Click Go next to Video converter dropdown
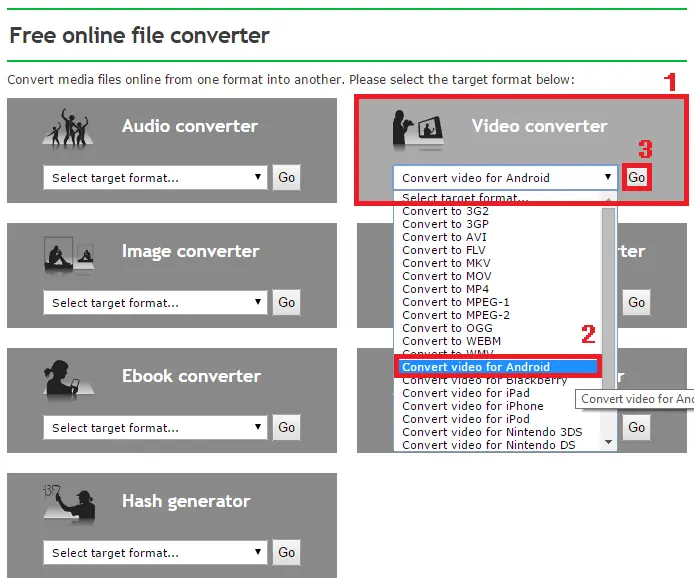This screenshot has height=587, width=694. (636, 177)
